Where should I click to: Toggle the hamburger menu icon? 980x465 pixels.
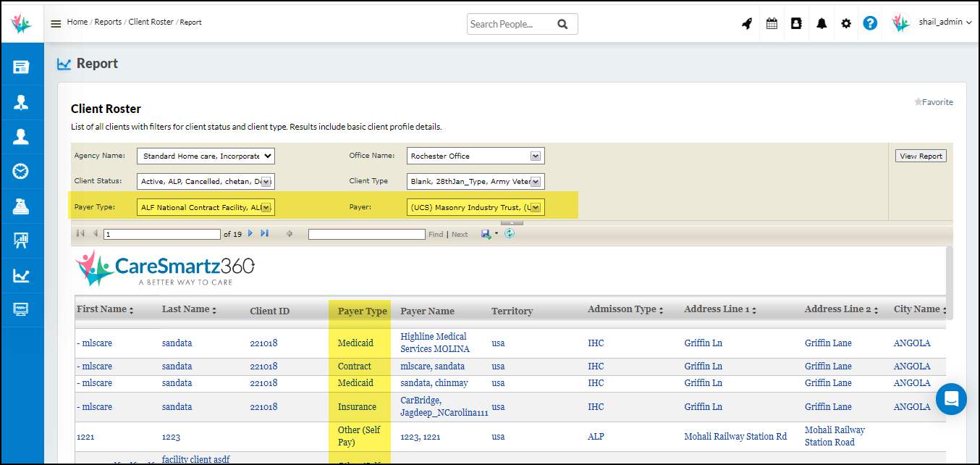(56, 23)
